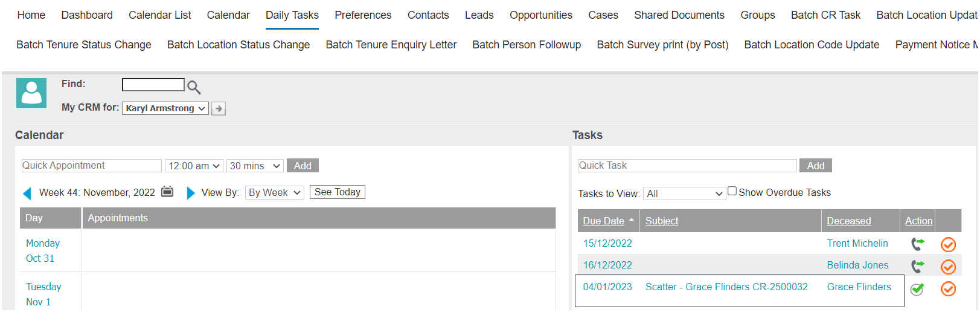Click phone action icon for Belinda Jones
This screenshot has height=312, width=980.
point(918,266)
